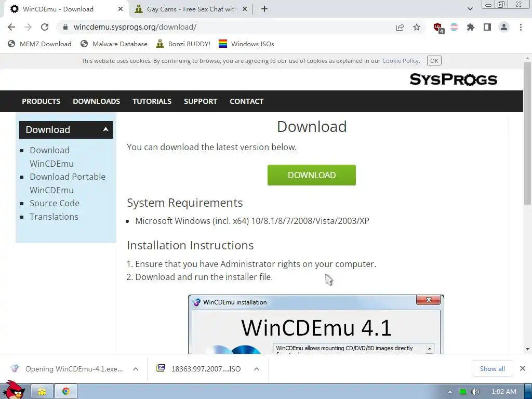The height and width of the screenshot is (399, 532).
Task: Close the WinCDEmu - Download tab
Action: 121,9
